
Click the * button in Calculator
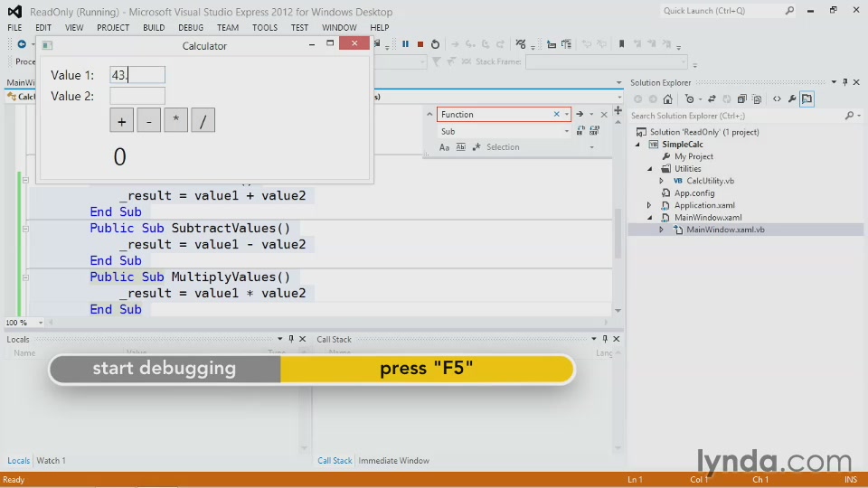(x=176, y=120)
